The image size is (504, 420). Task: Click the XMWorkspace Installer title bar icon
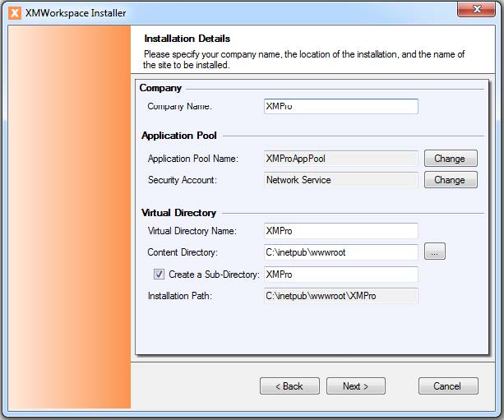[14, 12]
